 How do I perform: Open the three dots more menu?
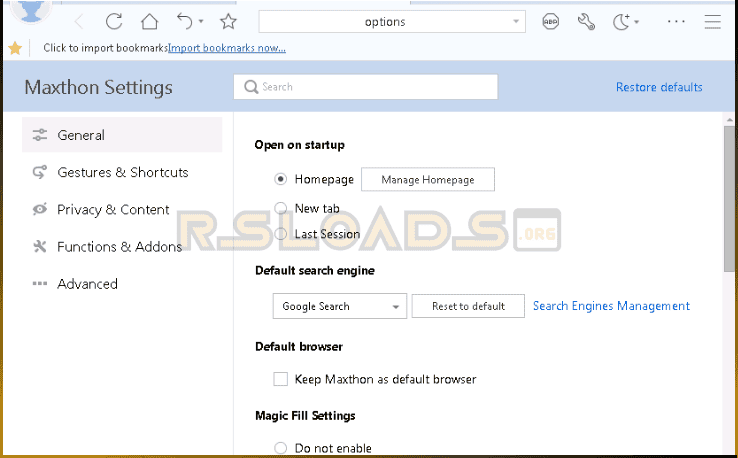(x=676, y=22)
